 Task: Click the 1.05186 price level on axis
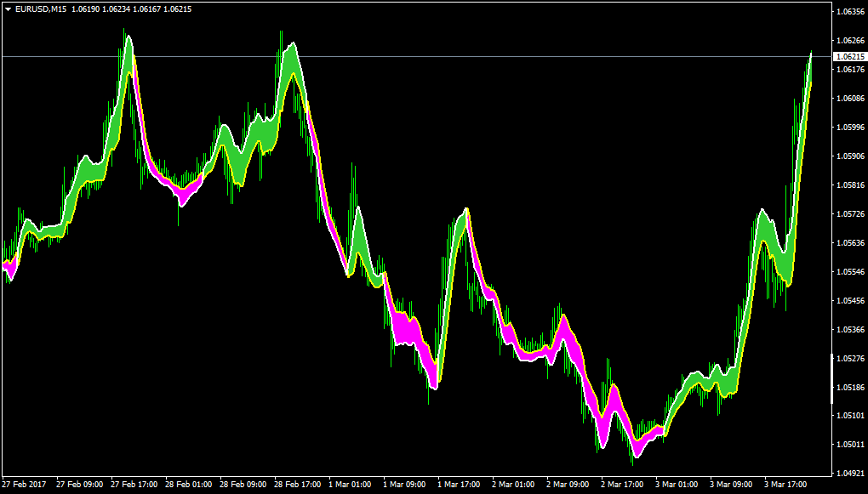[849, 387]
